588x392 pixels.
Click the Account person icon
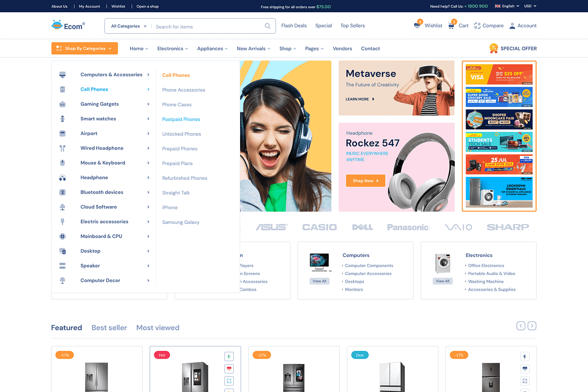click(x=512, y=25)
